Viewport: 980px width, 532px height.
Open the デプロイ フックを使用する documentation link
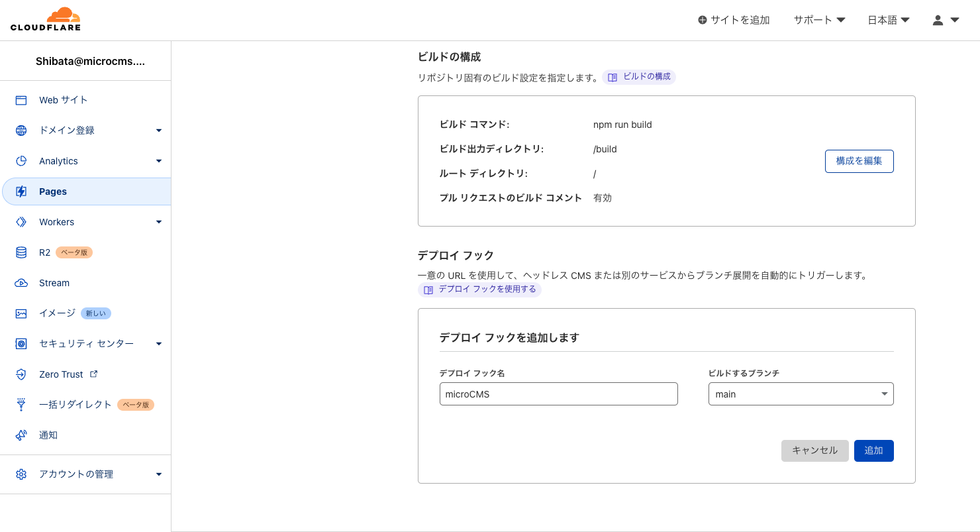click(x=480, y=290)
